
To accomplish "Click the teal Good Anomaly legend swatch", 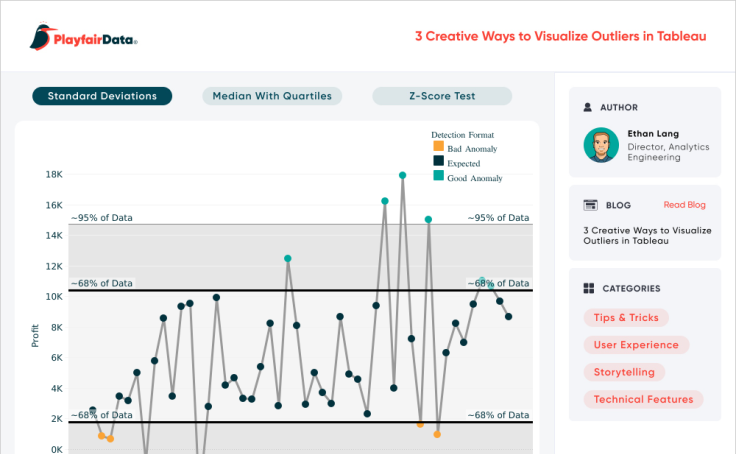I will click(438, 176).
